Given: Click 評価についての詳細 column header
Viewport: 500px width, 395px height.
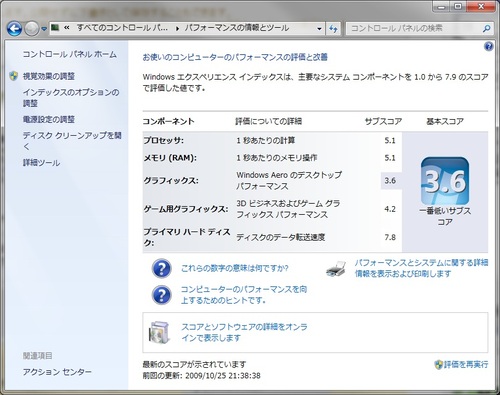Looking at the screenshot, I should click(269, 121).
